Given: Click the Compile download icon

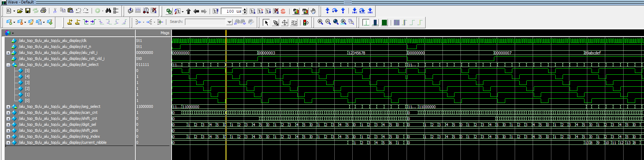Looking at the screenshot, I should tap(130, 11).
